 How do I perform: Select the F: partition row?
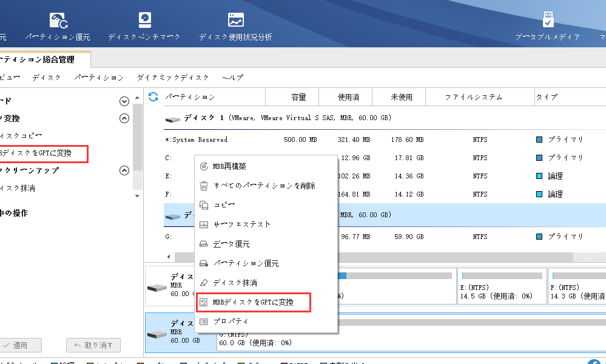point(385,194)
